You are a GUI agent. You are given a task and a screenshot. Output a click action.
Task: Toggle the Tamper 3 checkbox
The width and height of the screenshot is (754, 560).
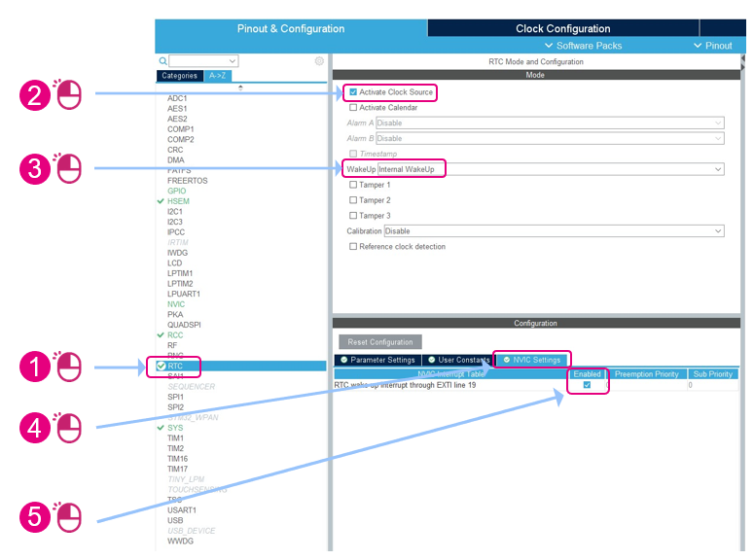coord(353,216)
